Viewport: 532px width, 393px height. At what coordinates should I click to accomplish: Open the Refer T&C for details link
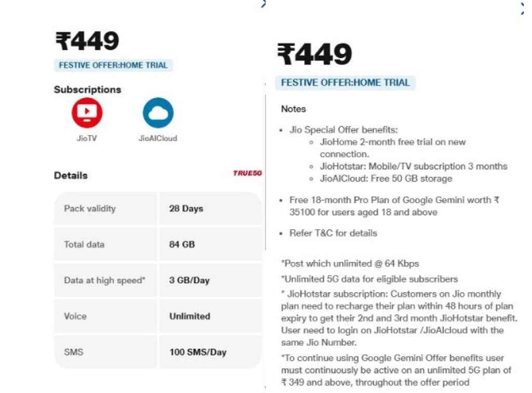(x=332, y=233)
